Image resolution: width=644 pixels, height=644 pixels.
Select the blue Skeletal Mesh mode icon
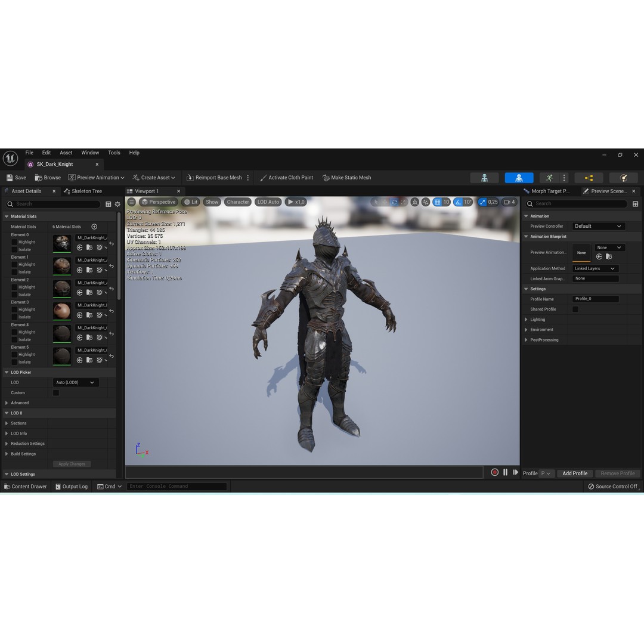pos(519,178)
